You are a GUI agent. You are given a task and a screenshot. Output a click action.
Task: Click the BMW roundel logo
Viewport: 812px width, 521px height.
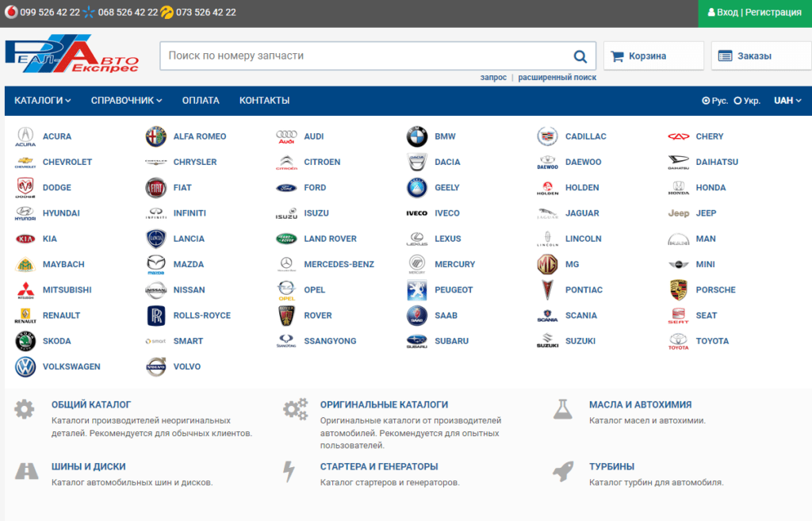coord(417,136)
